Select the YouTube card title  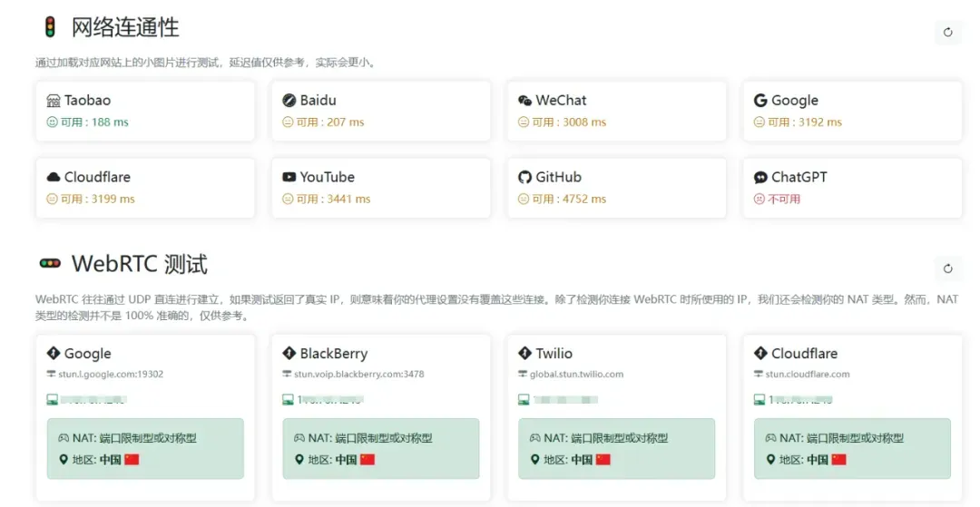click(327, 178)
